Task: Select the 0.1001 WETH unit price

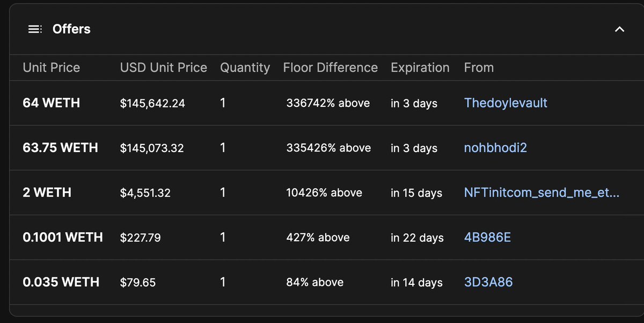Action: (63, 237)
